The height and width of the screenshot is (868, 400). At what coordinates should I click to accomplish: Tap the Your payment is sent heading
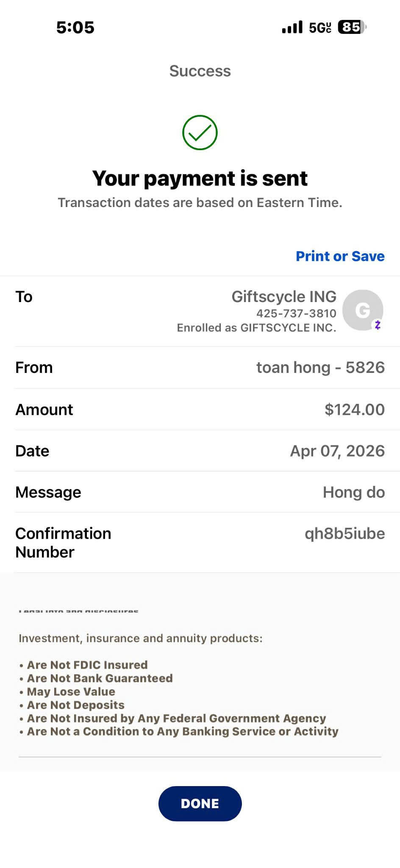pyautogui.click(x=200, y=178)
